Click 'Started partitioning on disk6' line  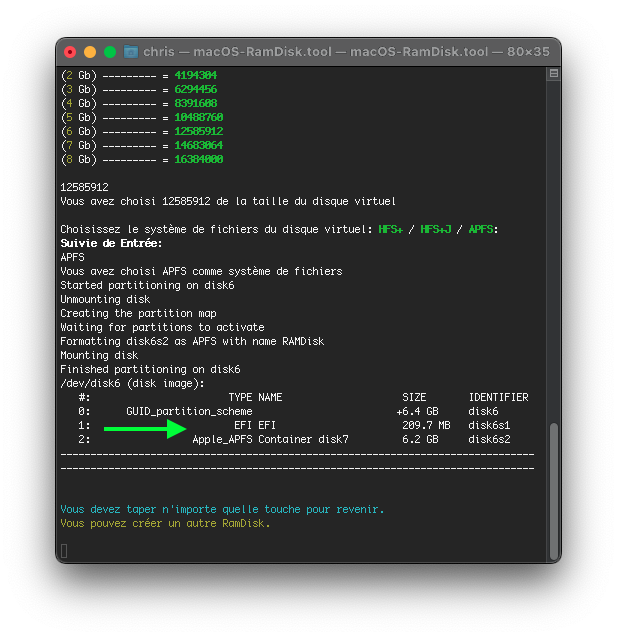click(x=147, y=285)
